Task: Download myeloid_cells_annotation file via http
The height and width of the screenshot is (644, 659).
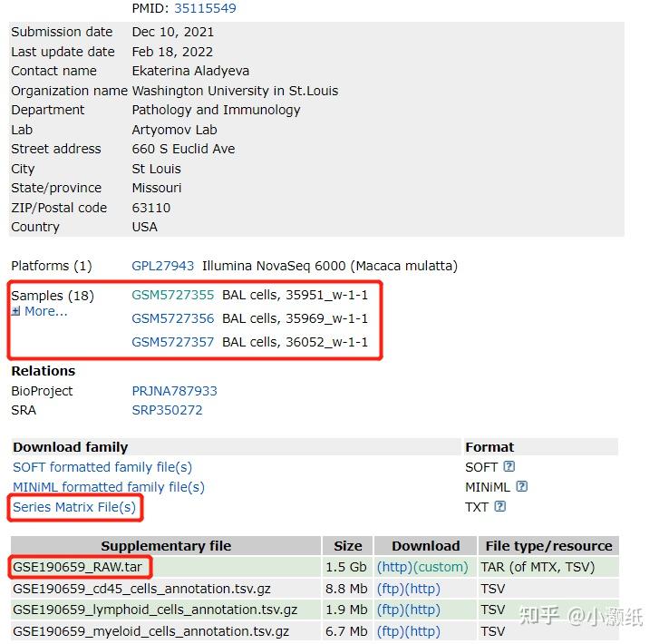Action: click(422, 631)
